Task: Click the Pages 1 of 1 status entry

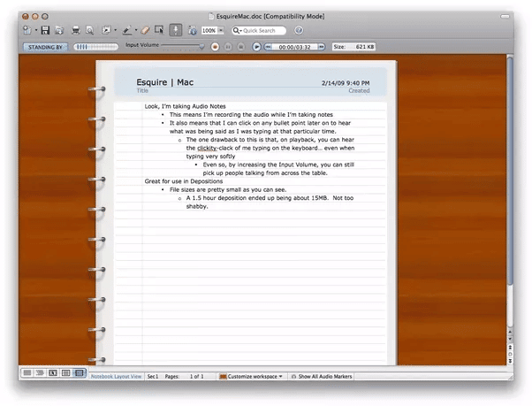Action: point(184,376)
